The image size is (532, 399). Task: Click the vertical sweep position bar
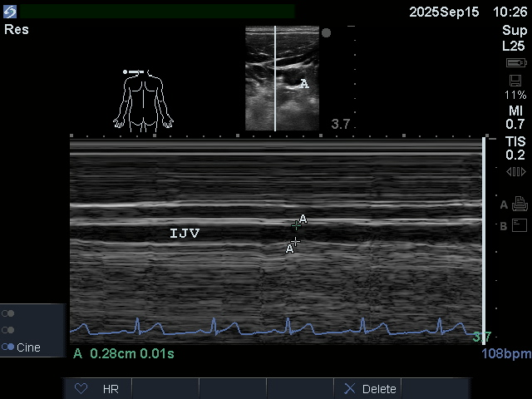point(484,240)
